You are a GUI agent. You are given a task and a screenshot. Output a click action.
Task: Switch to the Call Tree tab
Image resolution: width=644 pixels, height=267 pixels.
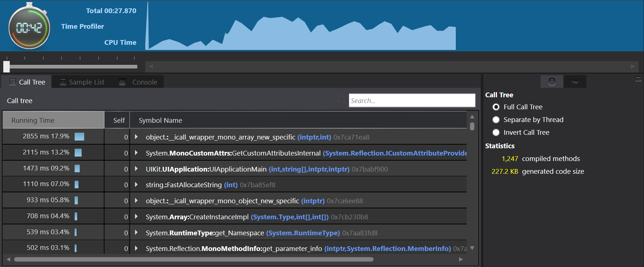point(27,82)
